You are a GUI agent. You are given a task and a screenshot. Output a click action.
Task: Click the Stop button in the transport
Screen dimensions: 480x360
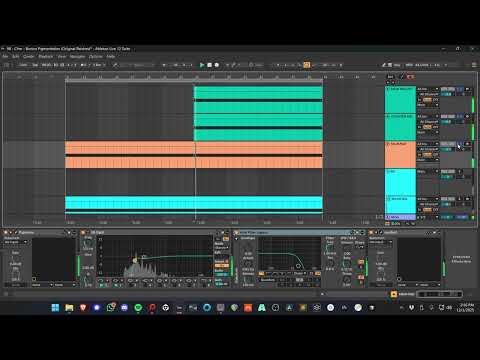coord(209,65)
